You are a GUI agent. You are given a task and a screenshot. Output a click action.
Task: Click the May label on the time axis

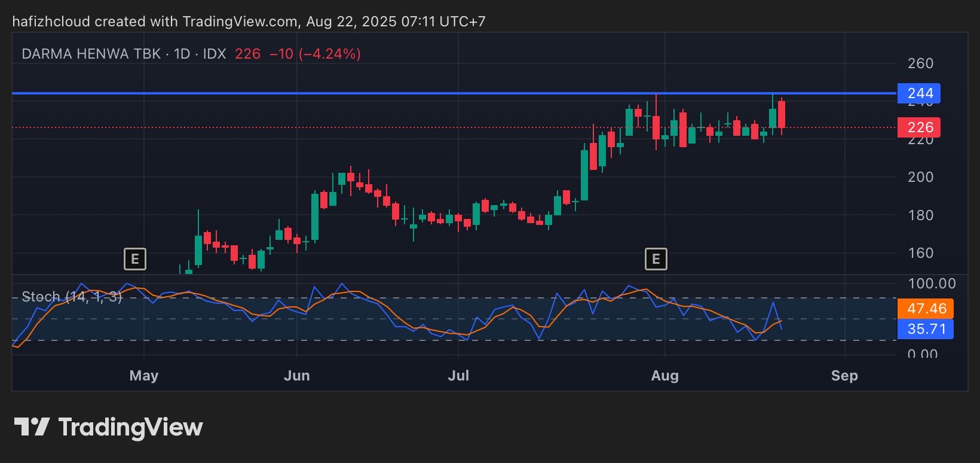point(144,376)
